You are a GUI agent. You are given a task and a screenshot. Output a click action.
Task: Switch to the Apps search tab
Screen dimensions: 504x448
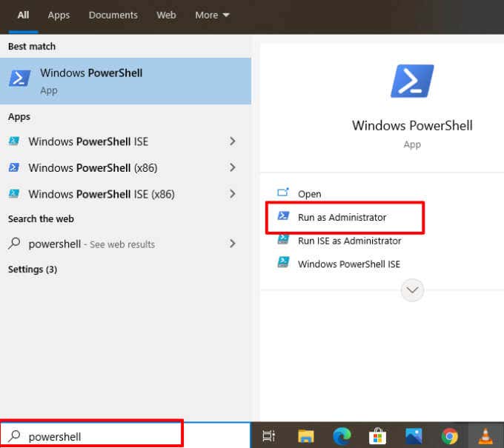59,16
